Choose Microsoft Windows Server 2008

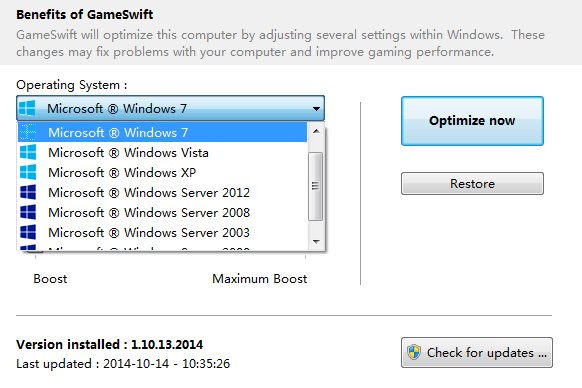click(163, 213)
